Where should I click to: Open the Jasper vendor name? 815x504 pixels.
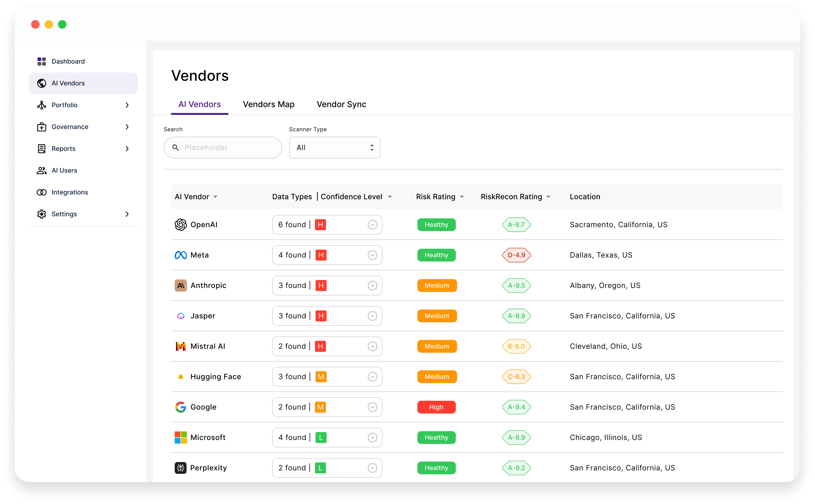(x=203, y=316)
